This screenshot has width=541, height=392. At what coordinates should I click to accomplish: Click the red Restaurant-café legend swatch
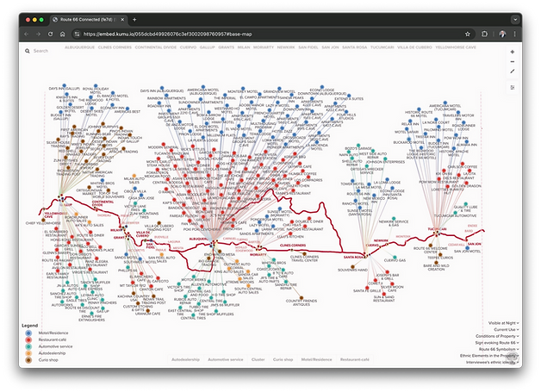[x=28, y=340]
